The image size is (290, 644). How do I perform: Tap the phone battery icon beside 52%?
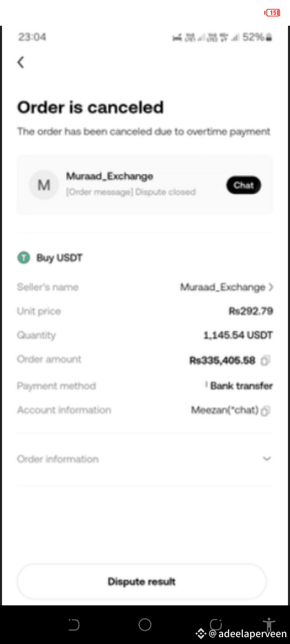(x=269, y=37)
